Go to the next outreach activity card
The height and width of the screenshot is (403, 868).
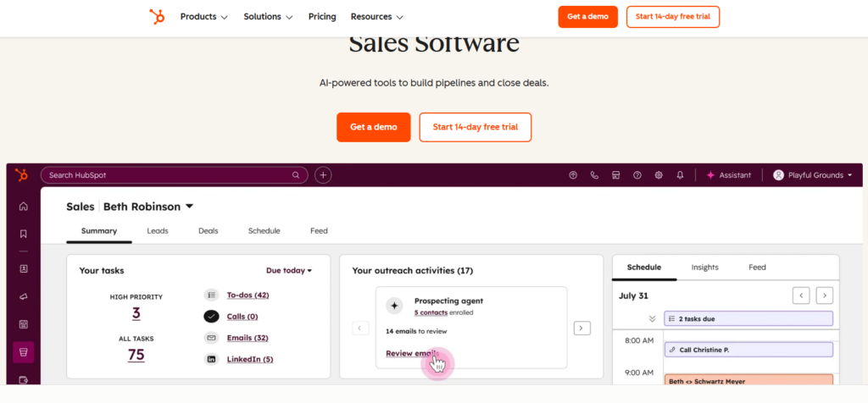[x=581, y=328]
